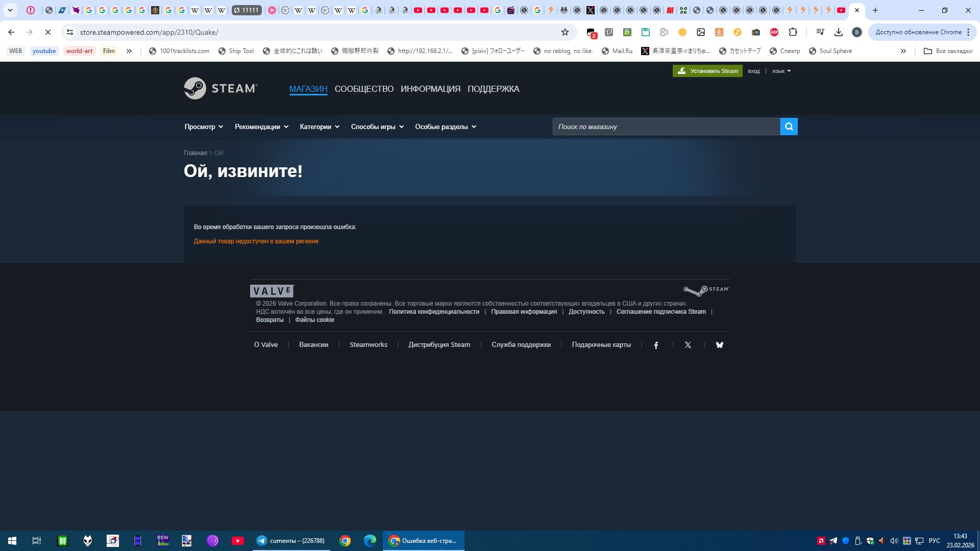Open the YouTube app icon on the taskbar
The width and height of the screenshot is (980, 551).
238,541
